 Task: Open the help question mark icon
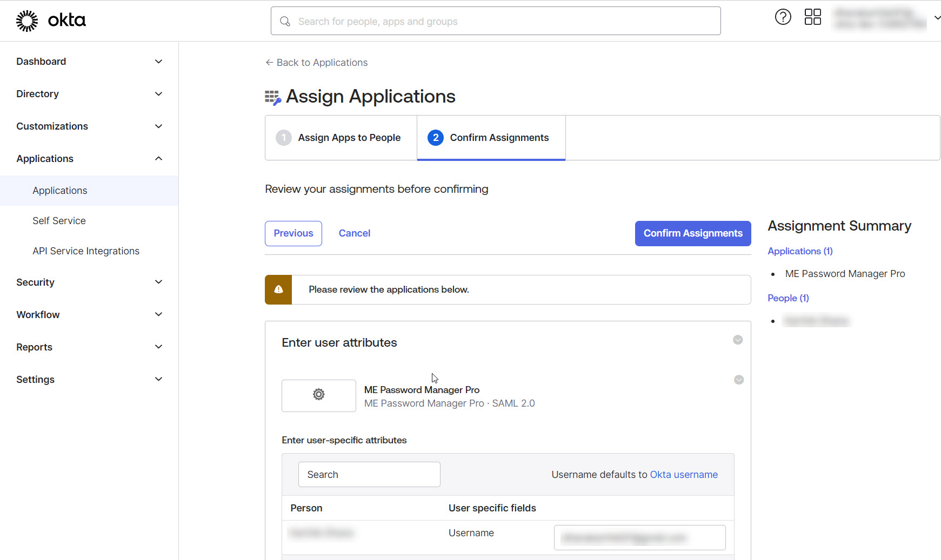point(783,17)
